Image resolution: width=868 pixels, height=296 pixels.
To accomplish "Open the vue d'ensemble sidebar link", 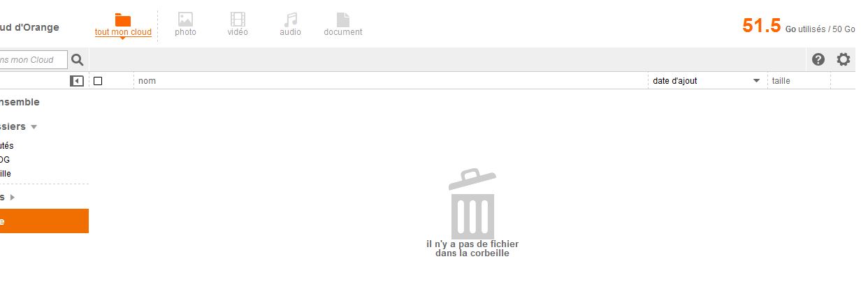I will [20, 102].
